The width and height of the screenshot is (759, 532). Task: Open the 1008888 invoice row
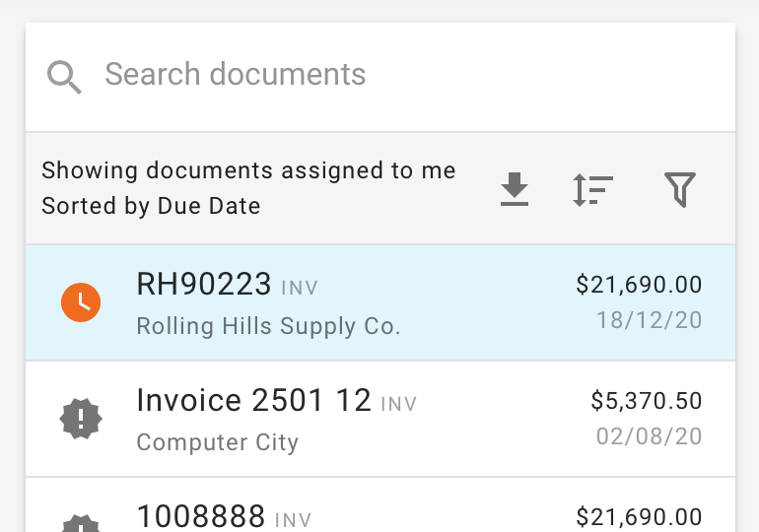(380, 505)
